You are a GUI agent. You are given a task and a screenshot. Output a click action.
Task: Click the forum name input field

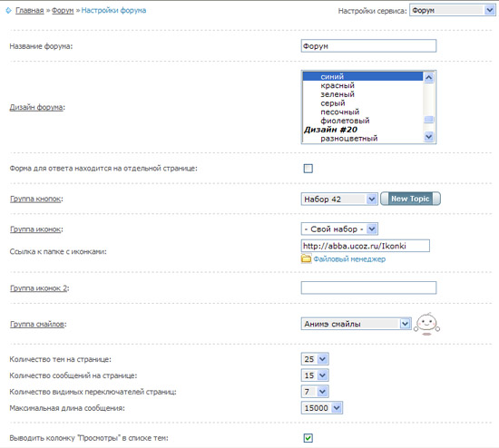pos(368,46)
